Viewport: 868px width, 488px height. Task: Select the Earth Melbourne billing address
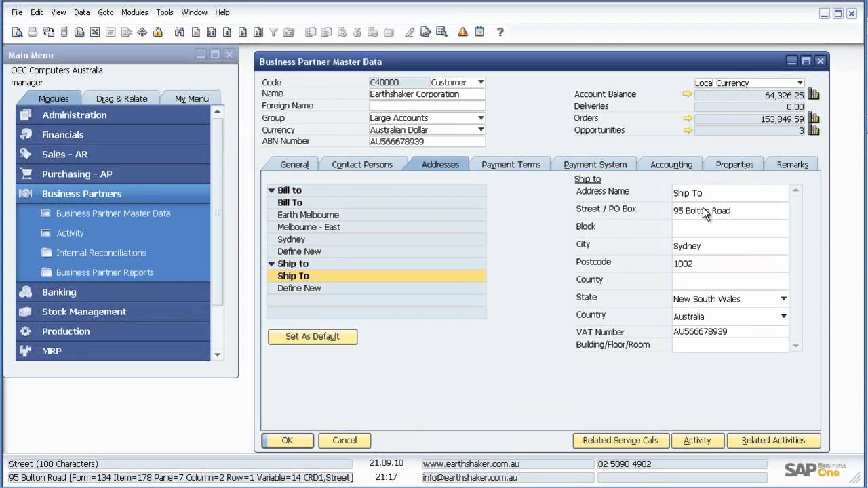pyautogui.click(x=376, y=215)
